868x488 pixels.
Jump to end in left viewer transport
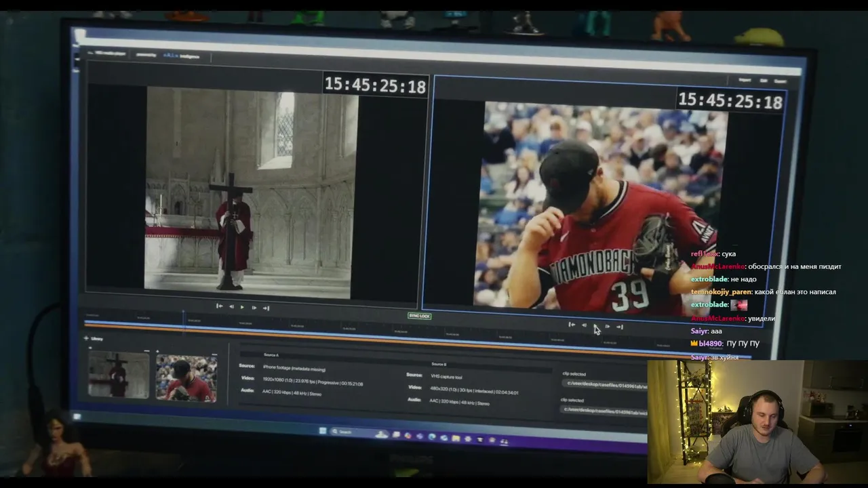[266, 308]
